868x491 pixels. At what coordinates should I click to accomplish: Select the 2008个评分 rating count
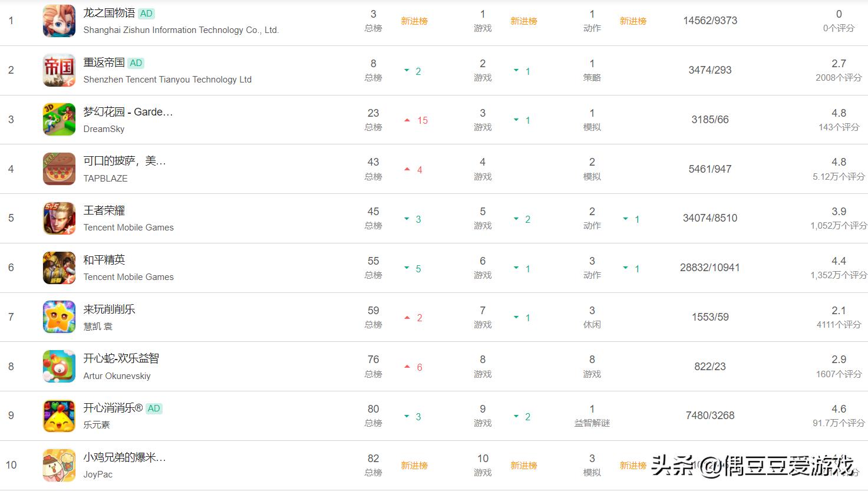point(839,78)
